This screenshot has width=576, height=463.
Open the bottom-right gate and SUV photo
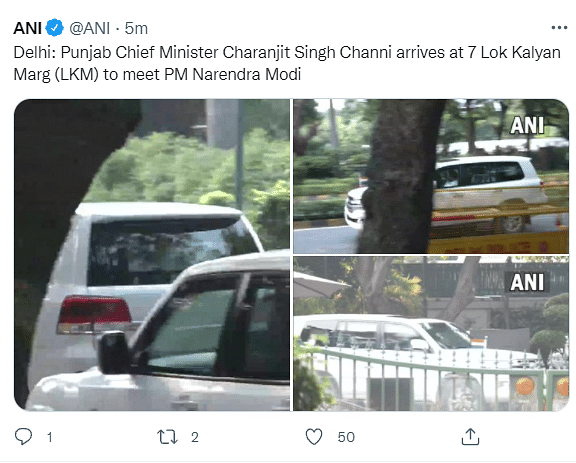(x=431, y=334)
